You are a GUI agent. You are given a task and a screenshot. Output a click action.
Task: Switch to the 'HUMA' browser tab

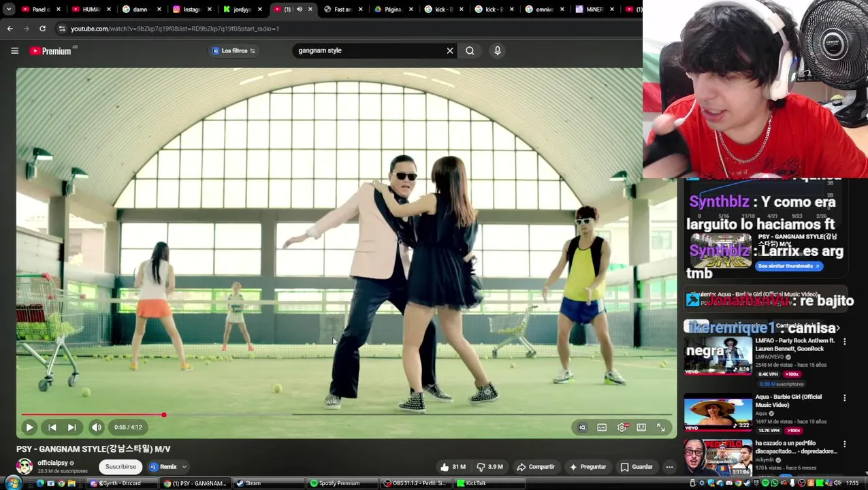pos(90,10)
